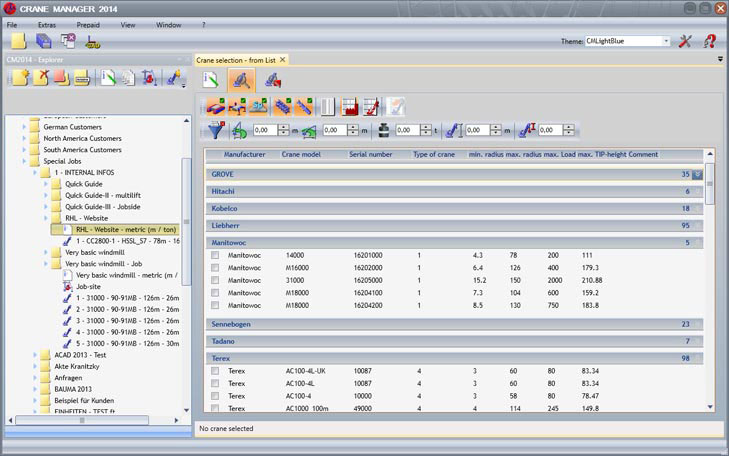Viewport: 729px width, 456px height.
Task: Toggle the crawler crane type filter icon
Action: tap(215, 107)
